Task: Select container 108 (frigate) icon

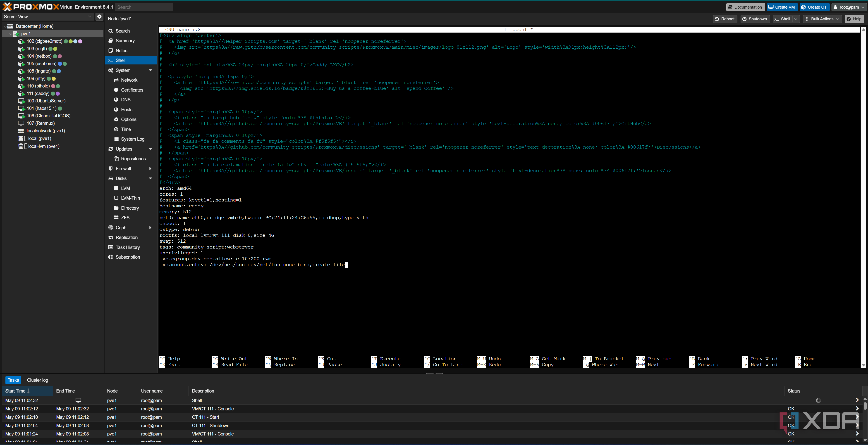Action: (21, 71)
